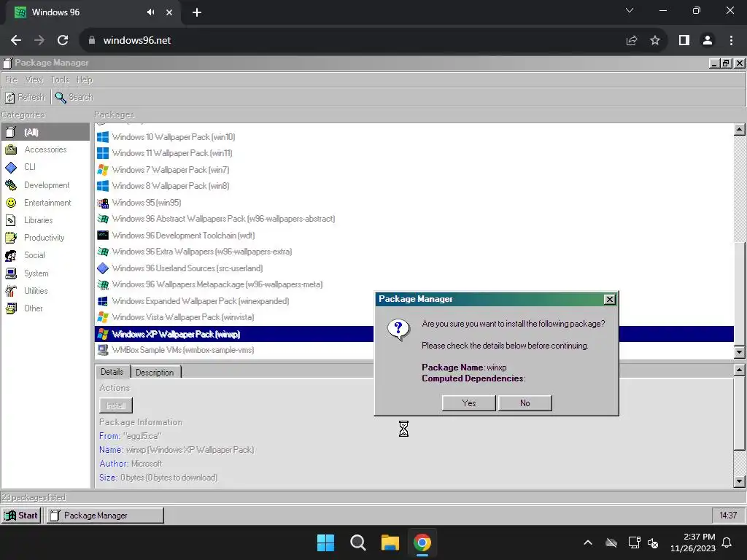Decline install by clicking No
Viewport: 747px width, 560px height.
click(x=525, y=402)
